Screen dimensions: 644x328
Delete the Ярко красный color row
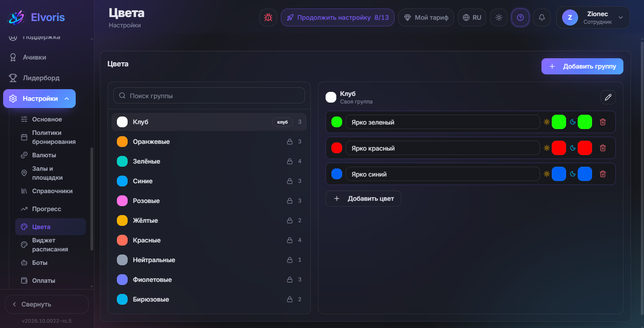[603, 148]
